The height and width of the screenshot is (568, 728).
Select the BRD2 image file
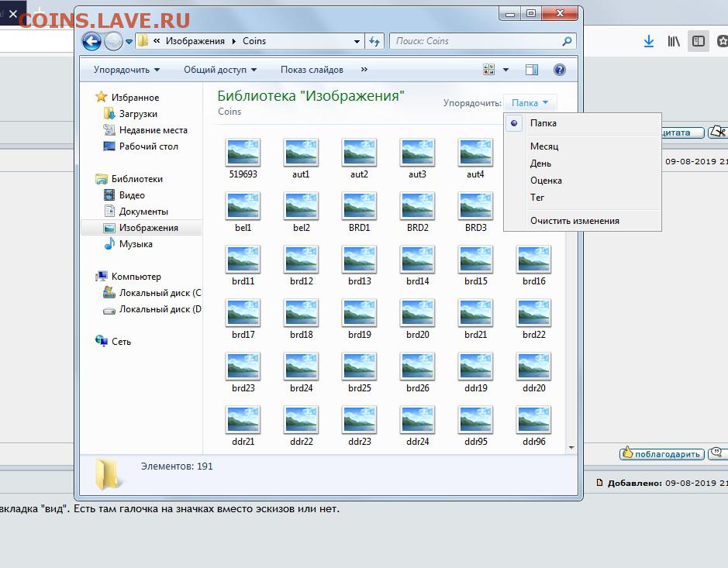(417, 212)
